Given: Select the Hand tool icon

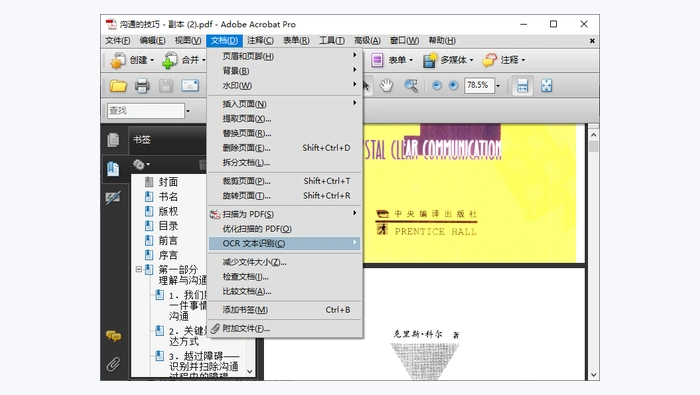Looking at the screenshot, I should 386,85.
